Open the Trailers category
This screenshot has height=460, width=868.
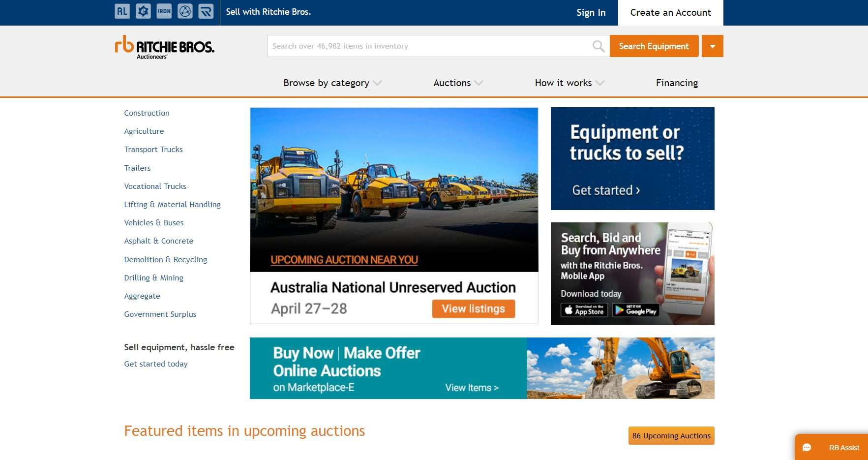pyautogui.click(x=137, y=168)
